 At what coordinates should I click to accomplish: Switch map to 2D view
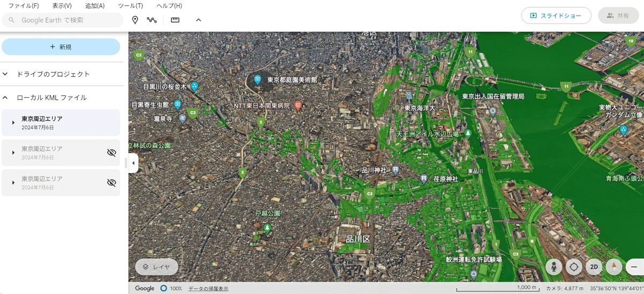tap(594, 267)
